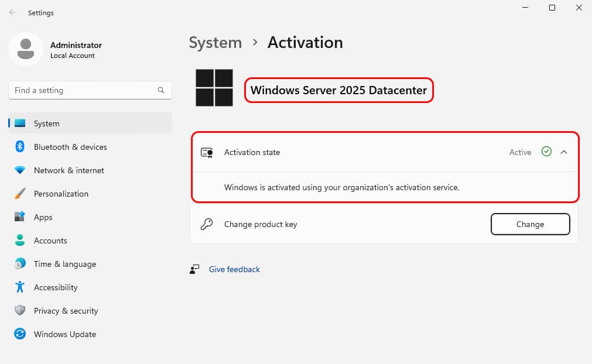This screenshot has width=592, height=364.
Task: Open Bluetooth & devices settings
Action: [x=90, y=147]
